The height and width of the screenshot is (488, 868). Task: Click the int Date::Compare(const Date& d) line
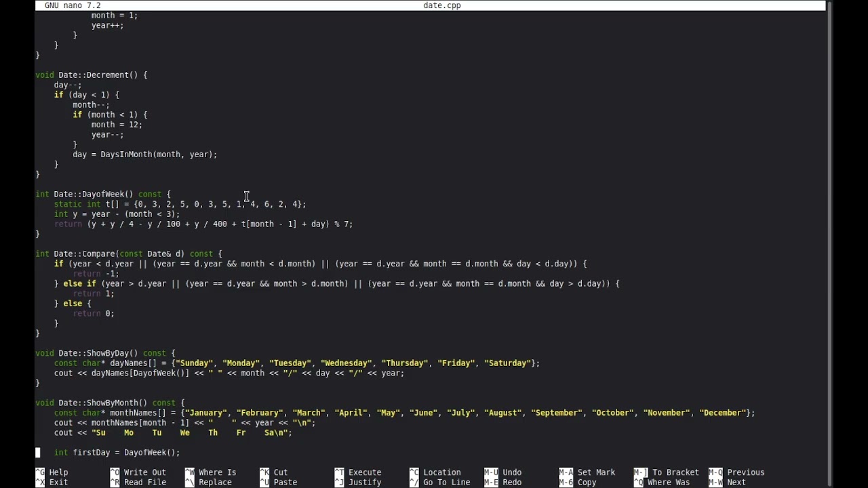129,254
